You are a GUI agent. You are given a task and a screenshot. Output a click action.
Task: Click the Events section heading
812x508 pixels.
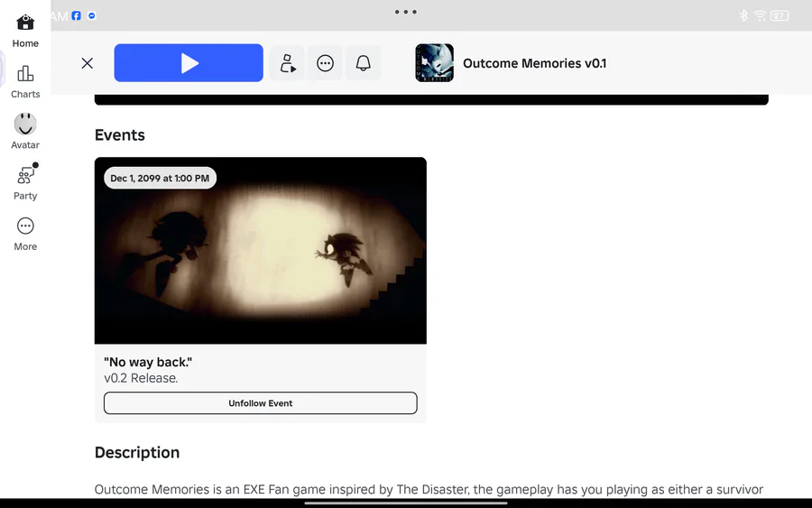click(x=120, y=135)
